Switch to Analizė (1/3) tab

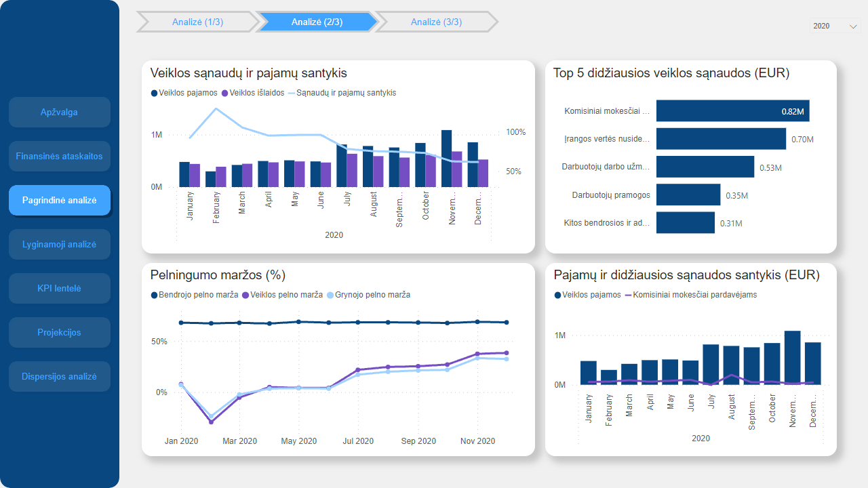point(197,22)
